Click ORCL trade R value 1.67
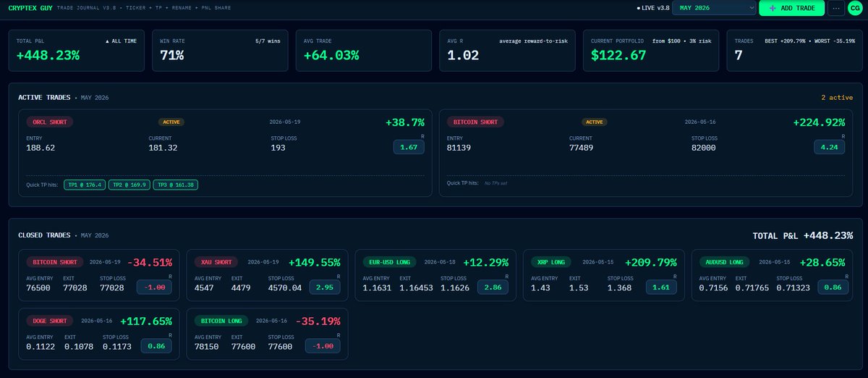The width and height of the screenshot is (868, 378). pyautogui.click(x=409, y=147)
